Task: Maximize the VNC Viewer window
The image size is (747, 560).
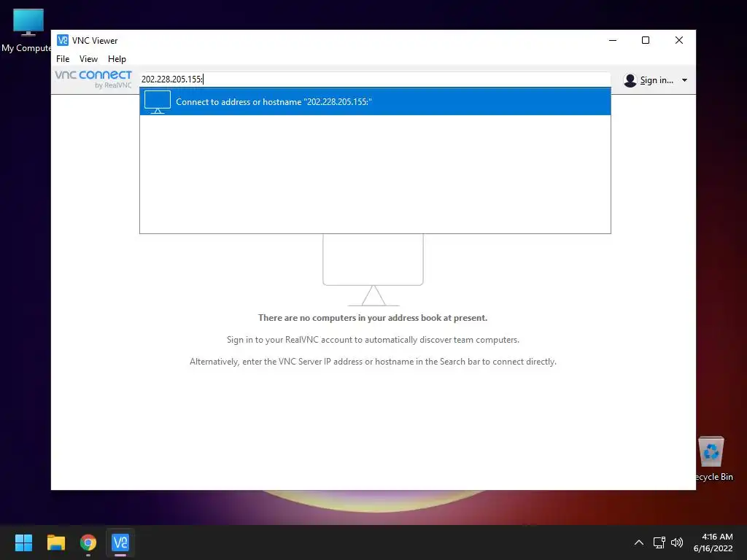Action: [646, 41]
